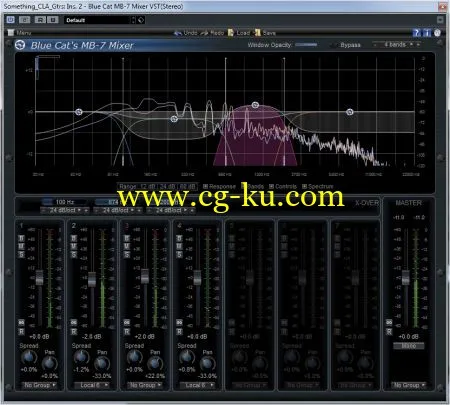Click the Save label
This screenshot has height=405, width=450.
(x=269, y=33)
